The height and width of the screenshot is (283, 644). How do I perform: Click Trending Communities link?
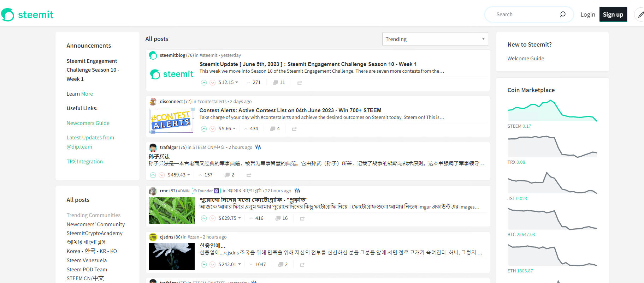click(x=94, y=215)
